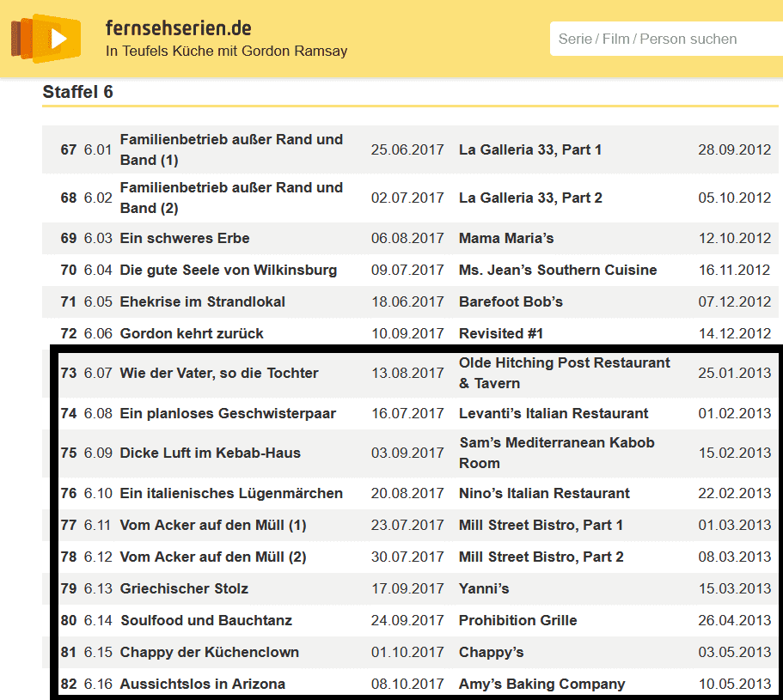Viewport: 783px width, 700px height.
Task: Open episode 'Ein schweres Erbe'
Action: point(185,238)
